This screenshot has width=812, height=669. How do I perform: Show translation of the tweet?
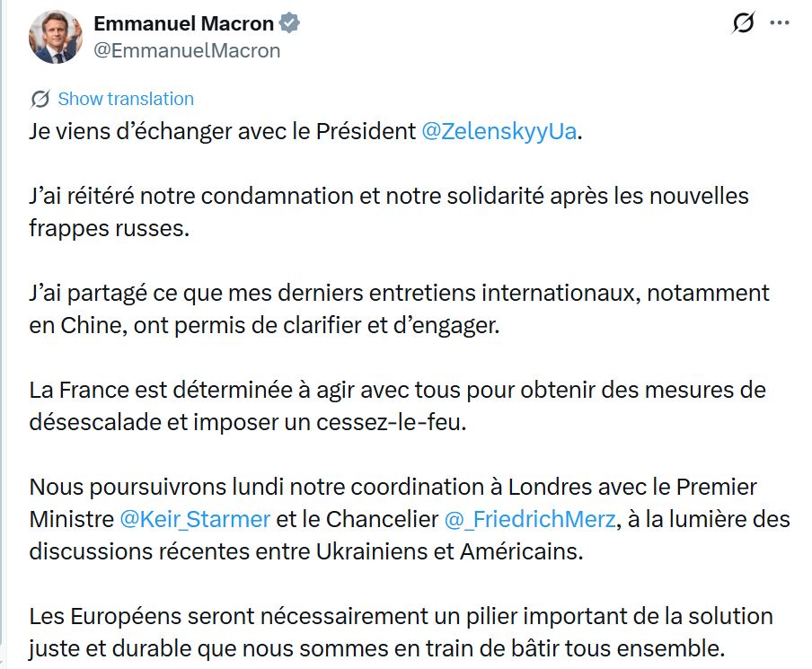tap(126, 99)
